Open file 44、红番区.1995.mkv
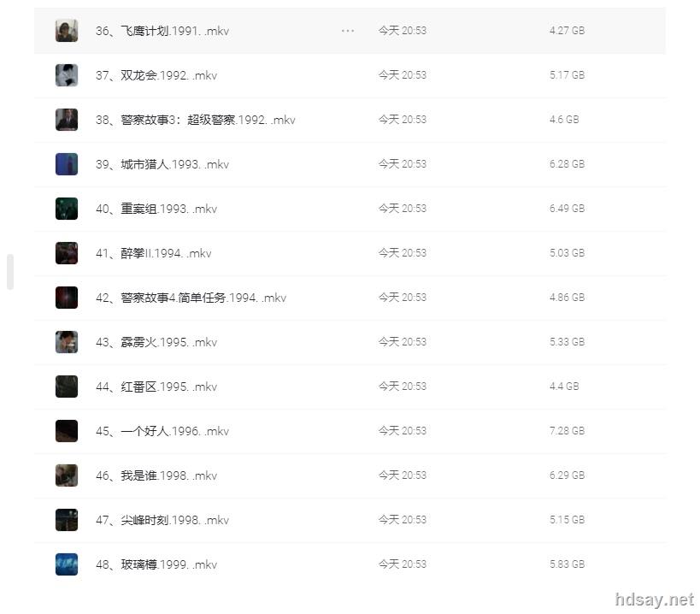This screenshot has width=700, height=614. pos(156,387)
